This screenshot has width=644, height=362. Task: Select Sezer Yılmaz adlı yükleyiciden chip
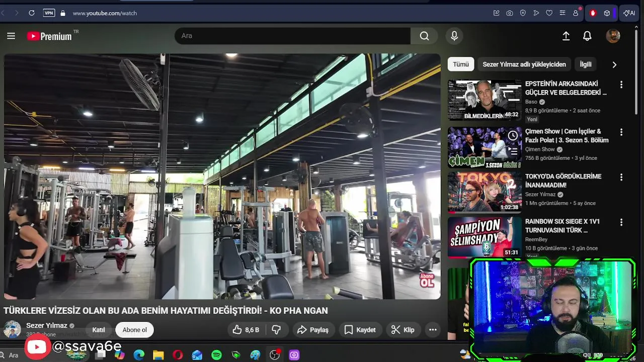click(524, 64)
